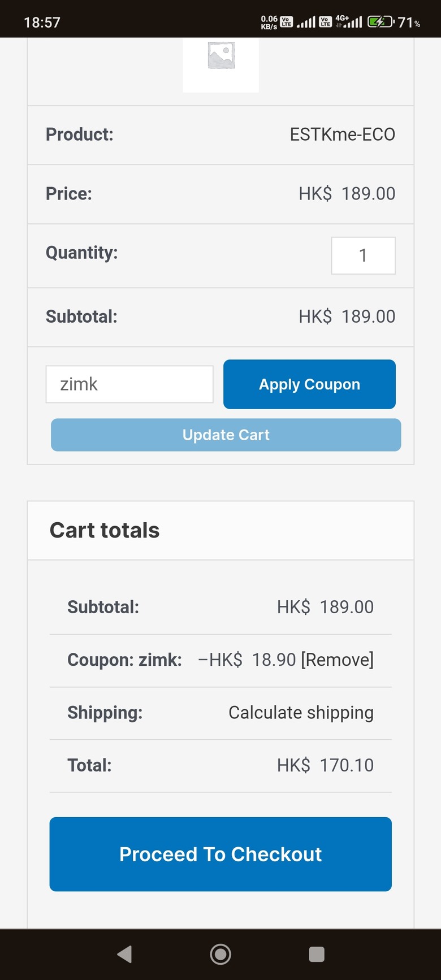This screenshot has height=980, width=441.
Task: Tap the first VoLTE indicator icon
Action: pos(287,22)
